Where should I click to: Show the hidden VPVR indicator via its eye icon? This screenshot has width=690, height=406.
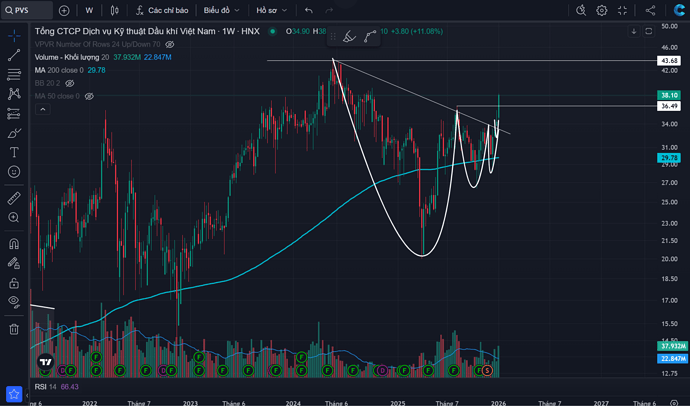point(170,44)
